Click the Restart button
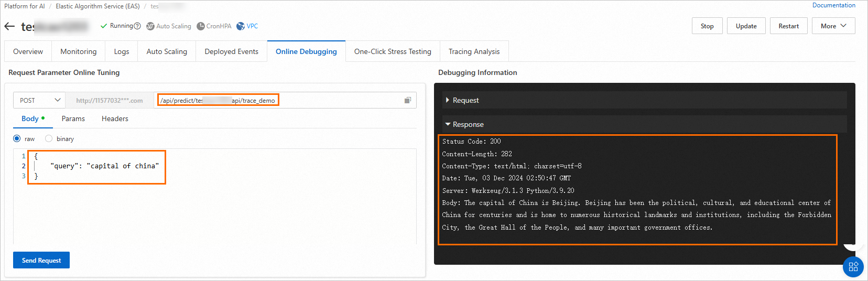This screenshot has height=281, width=868. [x=788, y=26]
